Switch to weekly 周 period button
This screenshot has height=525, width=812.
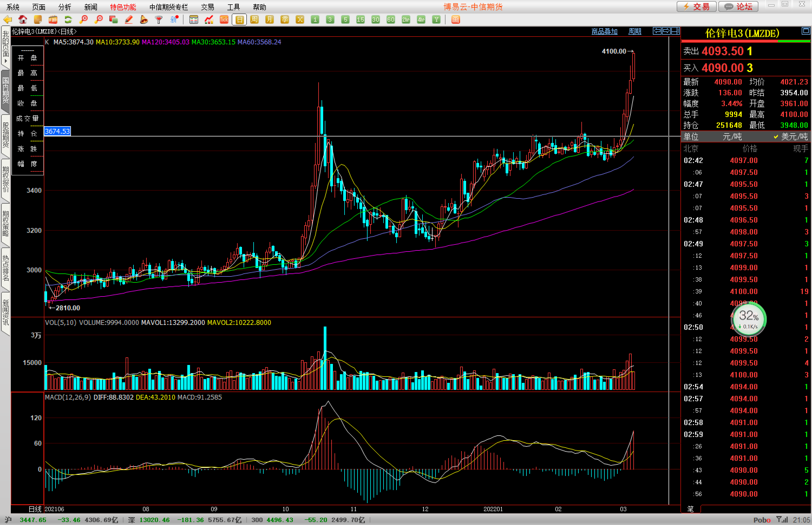click(x=254, y=20)
